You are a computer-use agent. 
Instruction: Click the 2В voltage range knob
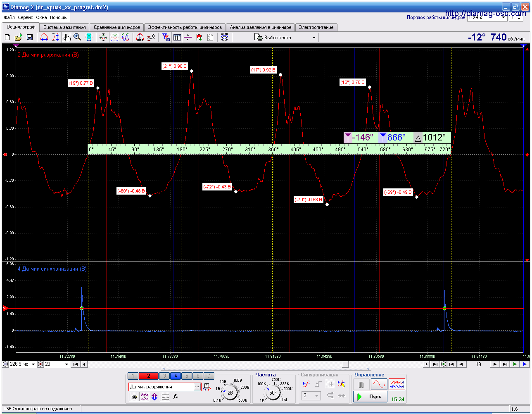pos(230,393)
